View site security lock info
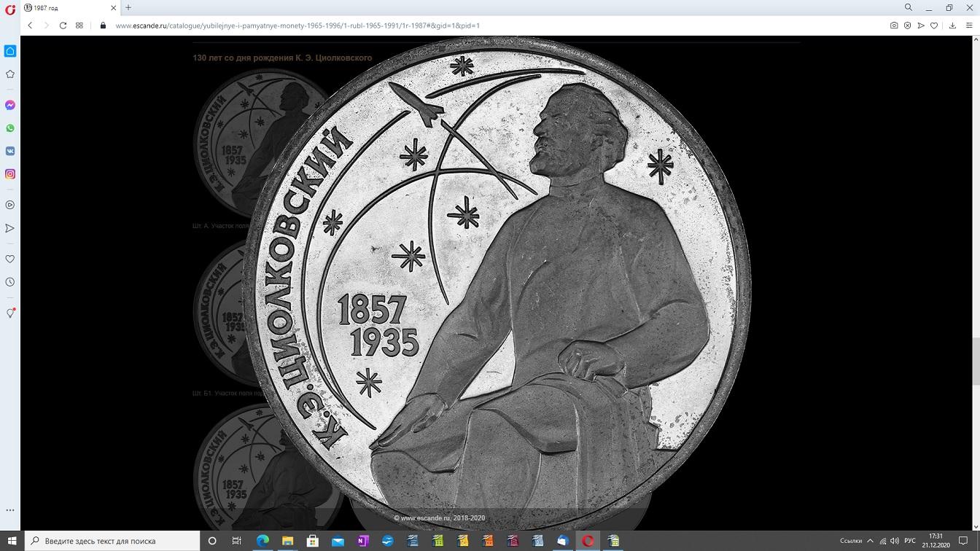 point(103,26)
